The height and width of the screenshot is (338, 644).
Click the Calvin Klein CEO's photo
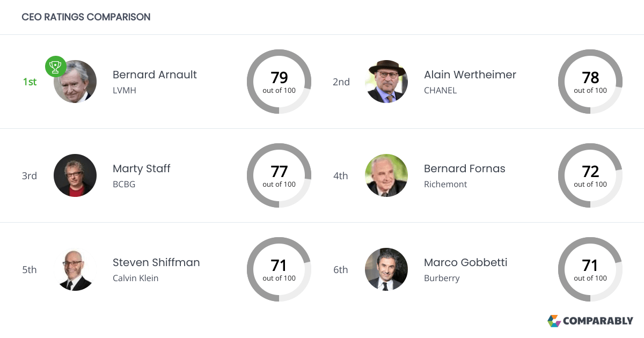pyautogui.click(x=75, y=269)
